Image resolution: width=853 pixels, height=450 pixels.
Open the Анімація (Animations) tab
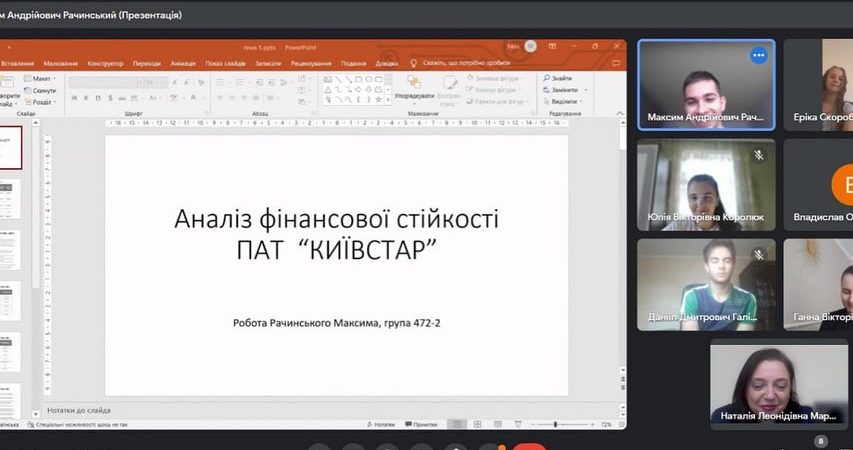tap(183, 63)
